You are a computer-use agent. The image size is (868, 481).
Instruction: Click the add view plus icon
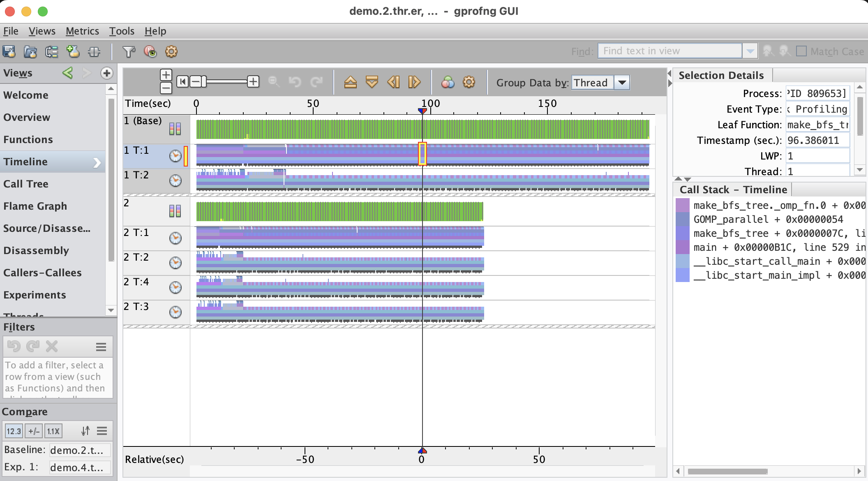107,73
